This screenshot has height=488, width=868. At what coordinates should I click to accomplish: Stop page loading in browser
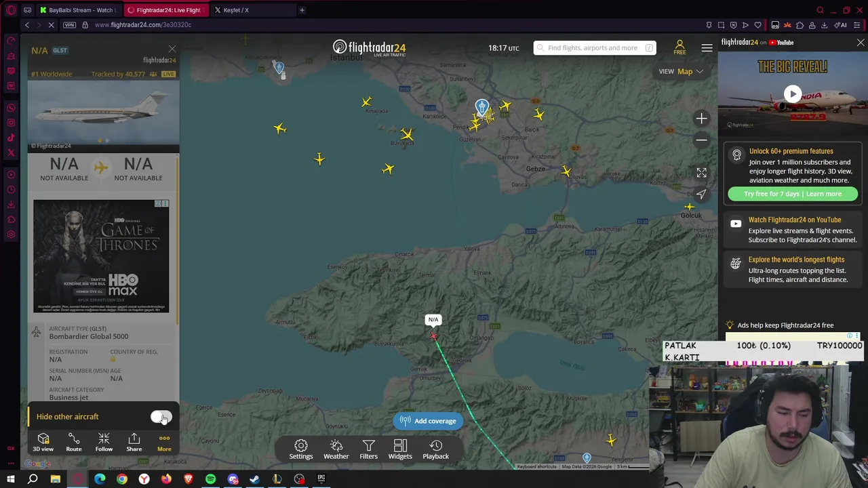click(x=52, y=25)
